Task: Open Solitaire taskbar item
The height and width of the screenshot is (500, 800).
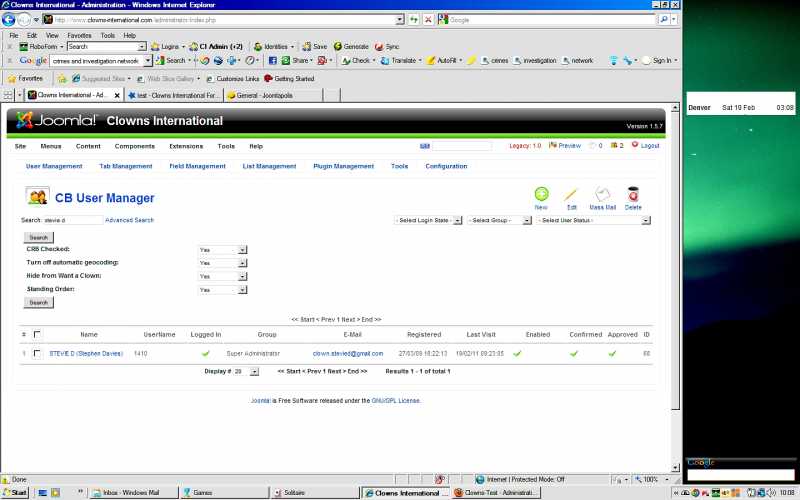Action: (x=315, y=492)
